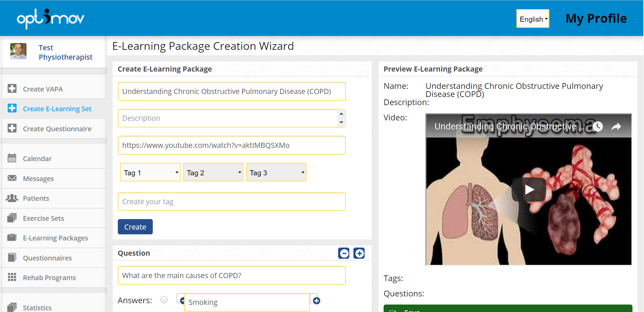Go to Messages in sidebar
Screen dimensions: 644x312
click(x=54, y=178)
